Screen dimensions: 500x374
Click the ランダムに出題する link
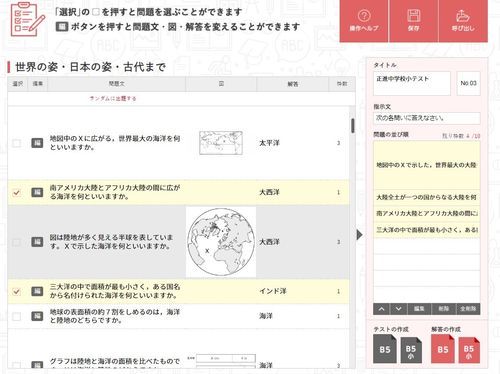tap(113, 98)
